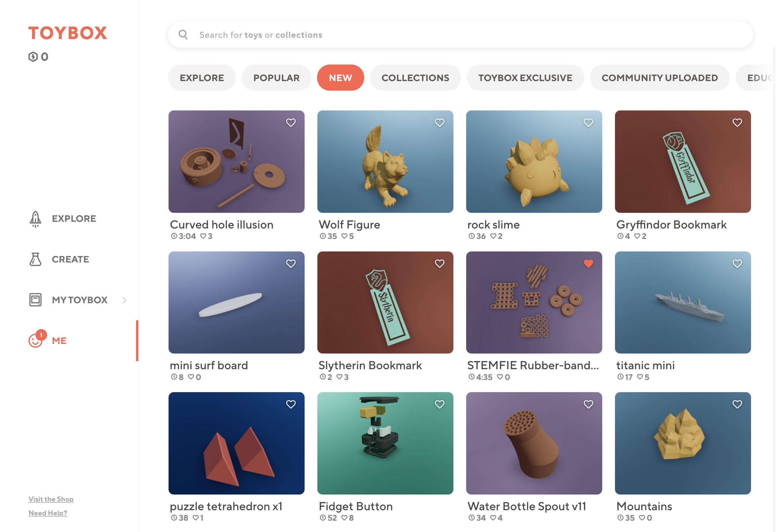Open the titanic mini thumbnail
Screen dimensions: 776x532
tap(683, 303)
